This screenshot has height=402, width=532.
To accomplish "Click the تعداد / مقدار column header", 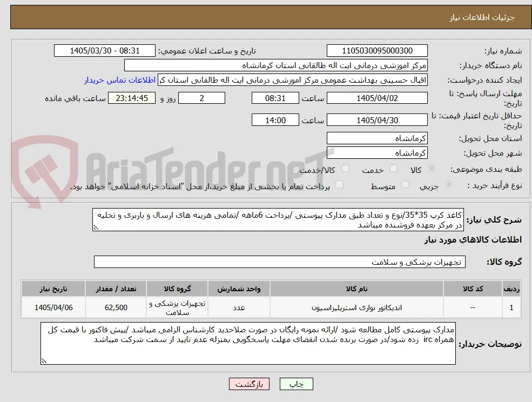I will click(116, 289).
